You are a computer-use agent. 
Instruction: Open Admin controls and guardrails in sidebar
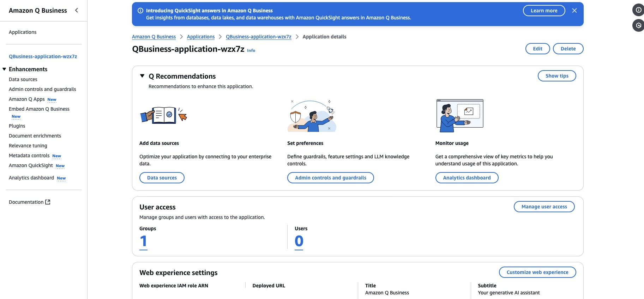click(42, 89)
